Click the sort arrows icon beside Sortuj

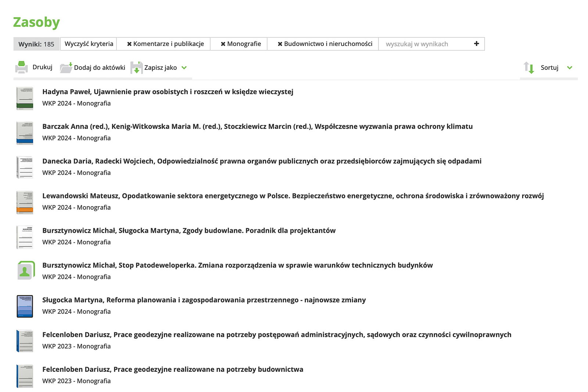pyautogui.click(x=529, y=68)
